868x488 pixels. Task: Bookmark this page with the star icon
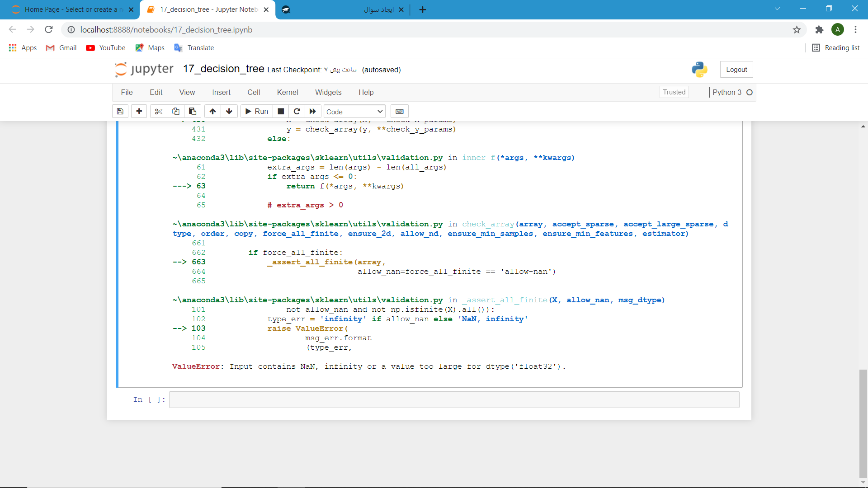(x=797, y=30)
